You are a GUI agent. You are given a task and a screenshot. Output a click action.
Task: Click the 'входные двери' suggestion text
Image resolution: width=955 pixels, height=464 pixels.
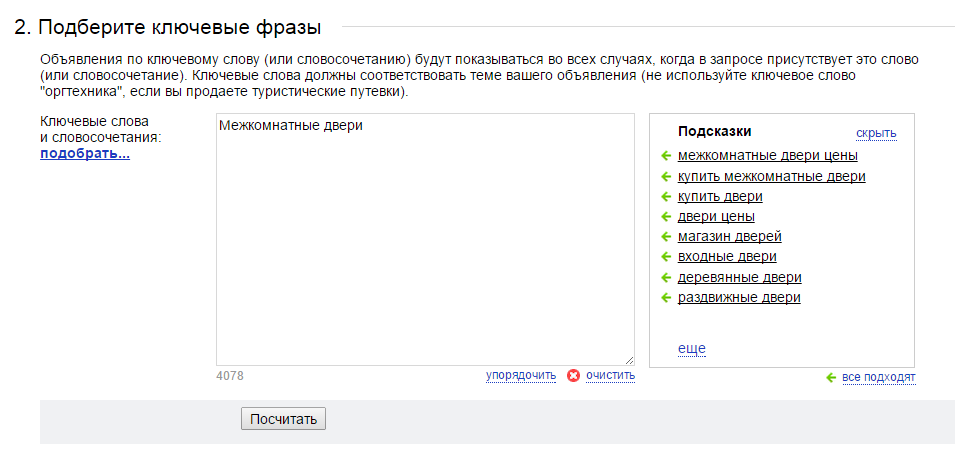[x=727, y=257]
